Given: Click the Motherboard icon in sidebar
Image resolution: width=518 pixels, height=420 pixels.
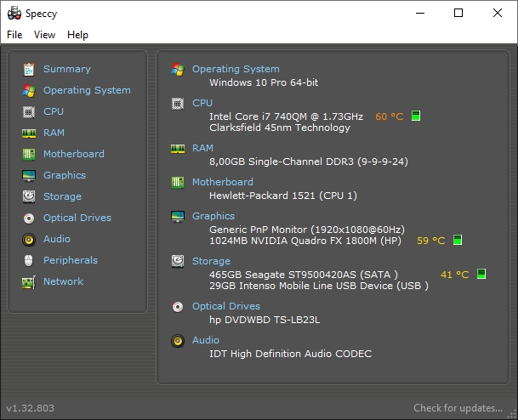Looking at the screenshot, I should (x=29, y=154).
